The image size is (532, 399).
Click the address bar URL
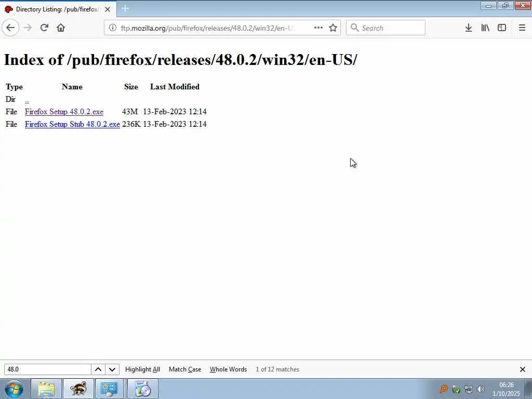tap(207, 28)
